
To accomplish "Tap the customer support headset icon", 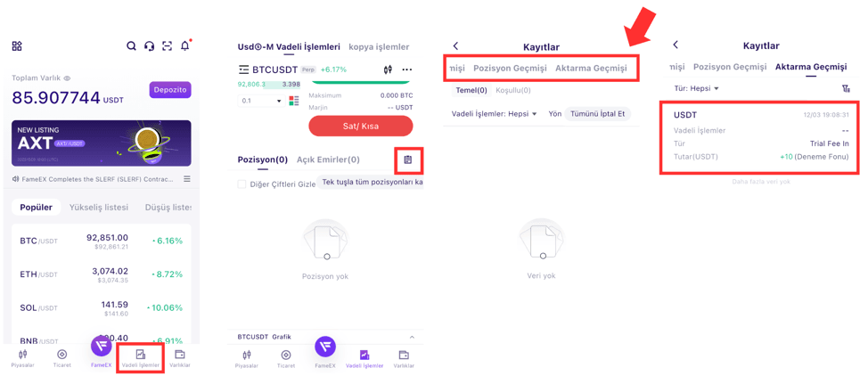I will click(x=149, y=46).
